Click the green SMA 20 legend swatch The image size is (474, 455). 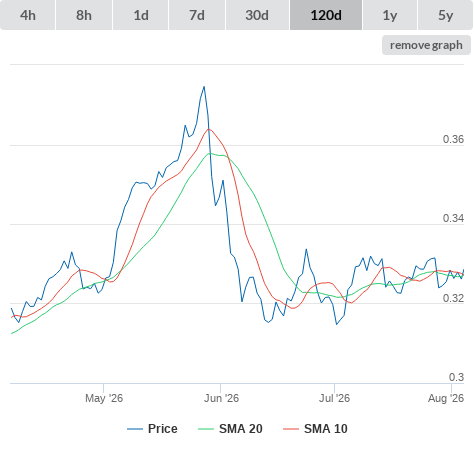coord(206,429)
